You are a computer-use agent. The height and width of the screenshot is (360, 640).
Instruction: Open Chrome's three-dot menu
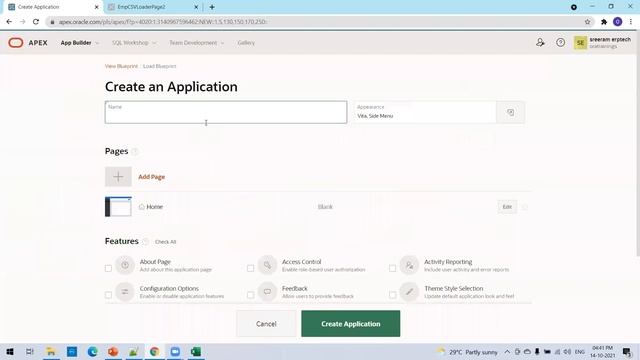[631, 22]
